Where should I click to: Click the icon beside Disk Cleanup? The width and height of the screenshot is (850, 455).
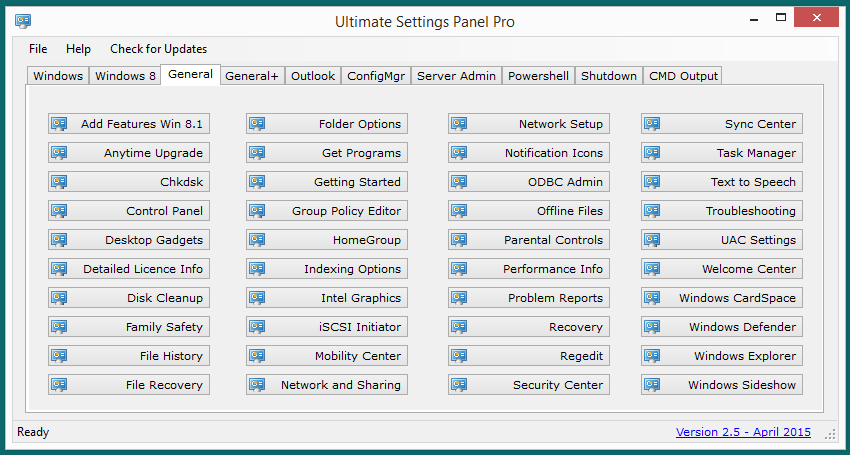point(59,298)
